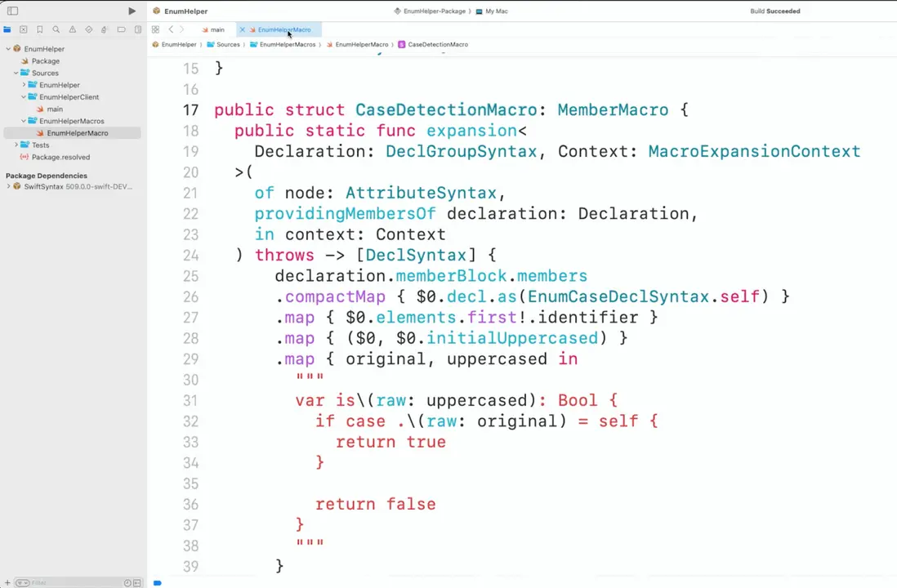Select the Tests folder row
The image size is (897, 588).
click(x=72, y=145)
